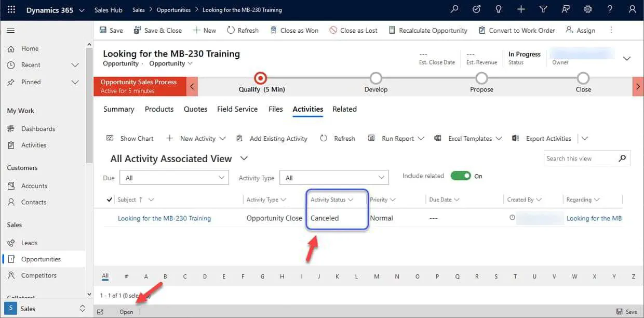644x318 pixels.
Task: Open the form selector Opportunity dropdown
Action: tap(171, 63)
